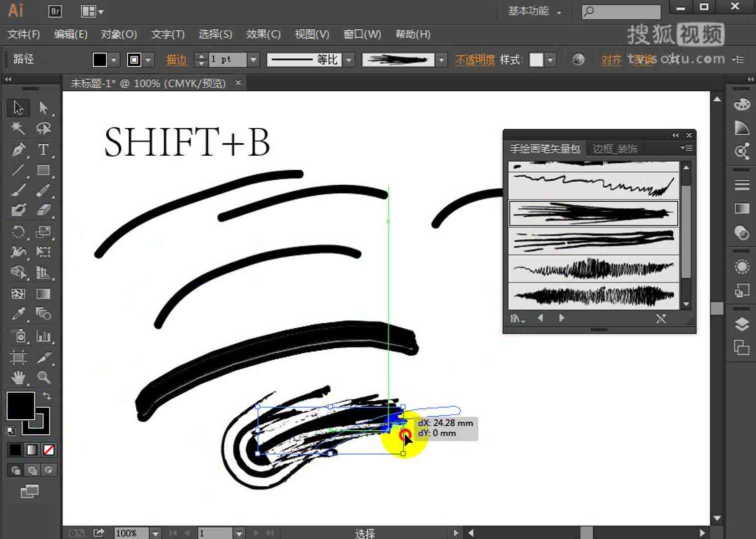Select the Magic Wand tool
This screenshot has width=756, height=539.
(18, 128)
